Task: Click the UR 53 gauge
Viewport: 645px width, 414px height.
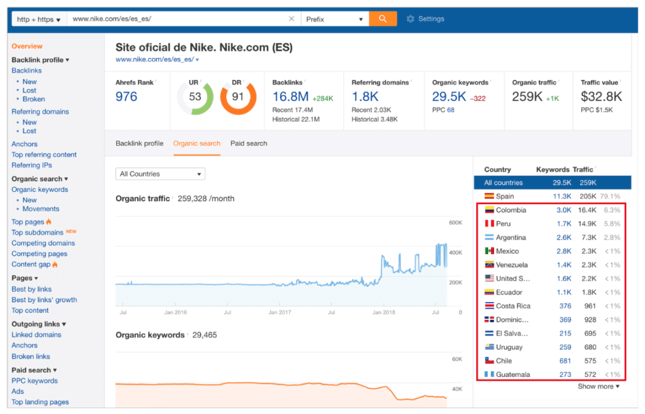Action: click(195, 97)
